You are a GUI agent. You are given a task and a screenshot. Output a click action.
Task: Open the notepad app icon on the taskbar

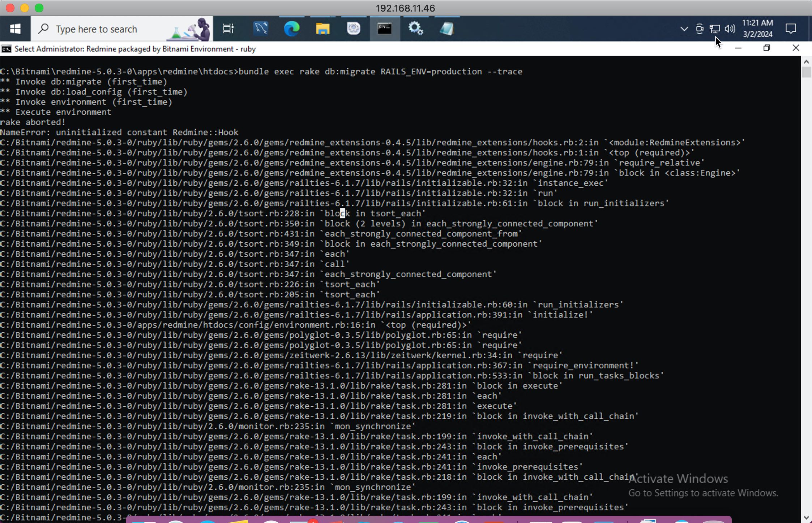point(447,29)
